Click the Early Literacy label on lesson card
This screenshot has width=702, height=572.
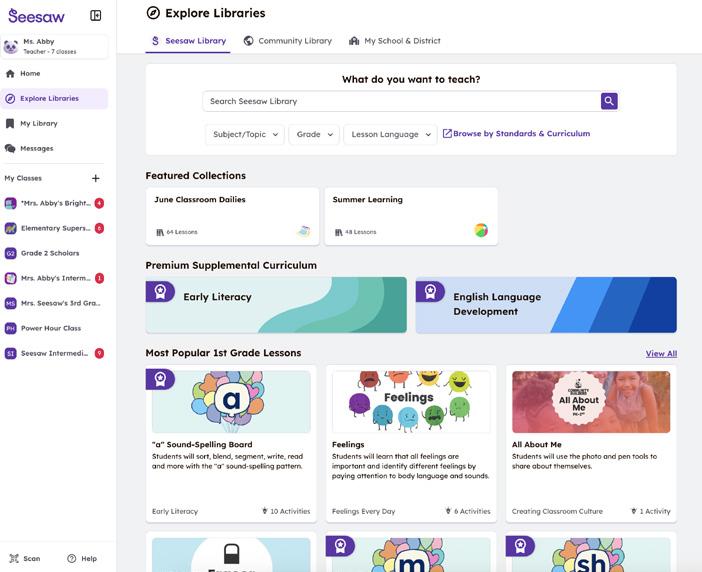(x=175, y=511)
